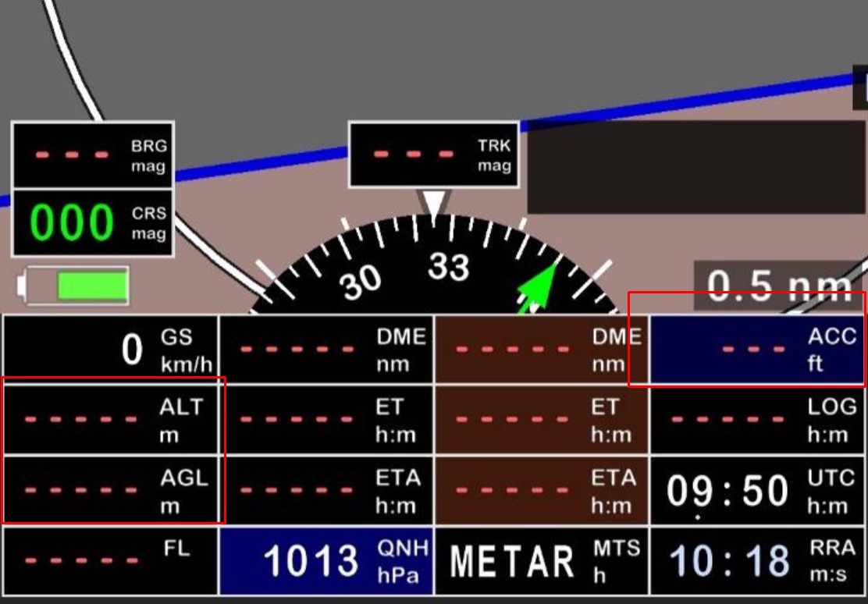Select the BRG mag bearing field

pyautogui.click(x=92, y=155)
